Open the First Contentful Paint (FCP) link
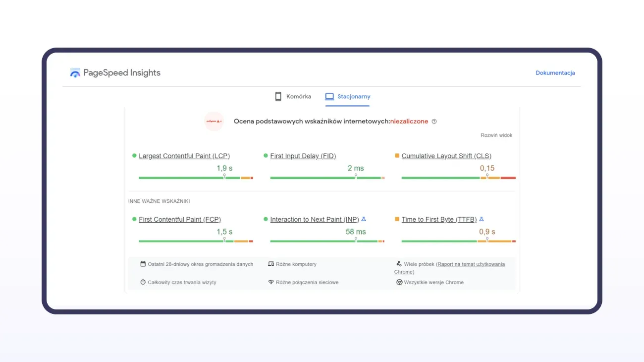The height and width of the screenshot is (362, 644). [180, 219]
